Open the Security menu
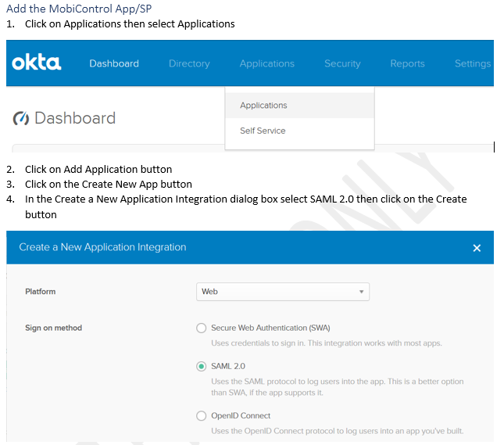The height and width of the screenshot is (445, 504). pyautogui.click(x=342, y=64)
